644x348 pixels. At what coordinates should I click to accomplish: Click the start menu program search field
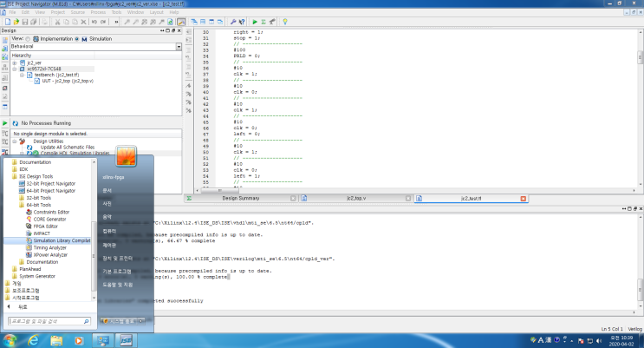pos(49,321)
